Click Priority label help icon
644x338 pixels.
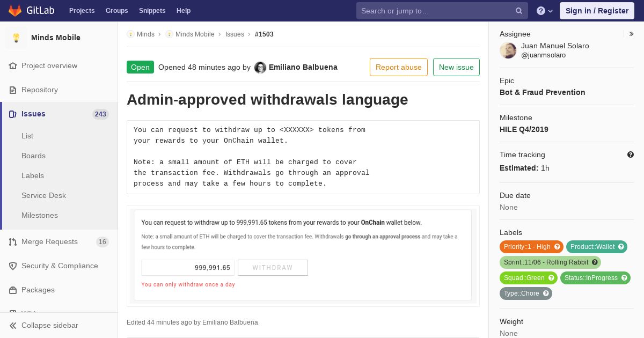[557, 247]
